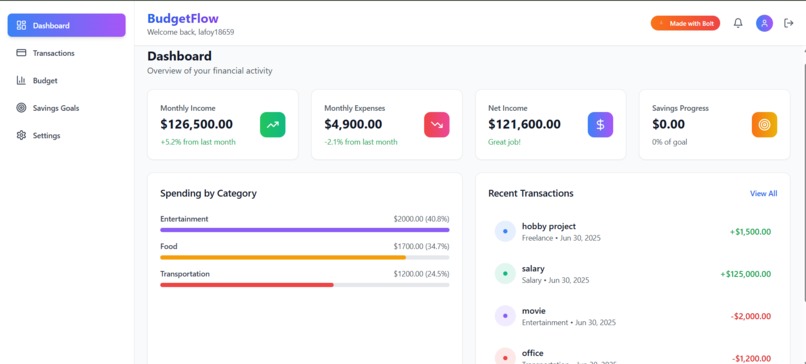Open notifications via the bell icon

point(738,23)
